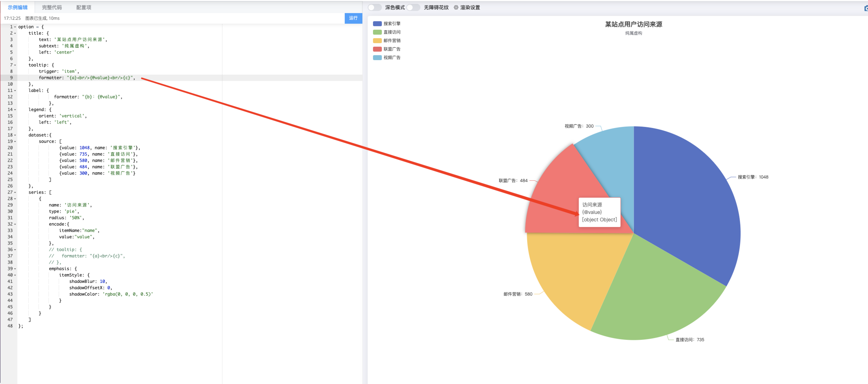Toggle the 深色模式 switch
868x384 pixels.
[x=375, y=7]
